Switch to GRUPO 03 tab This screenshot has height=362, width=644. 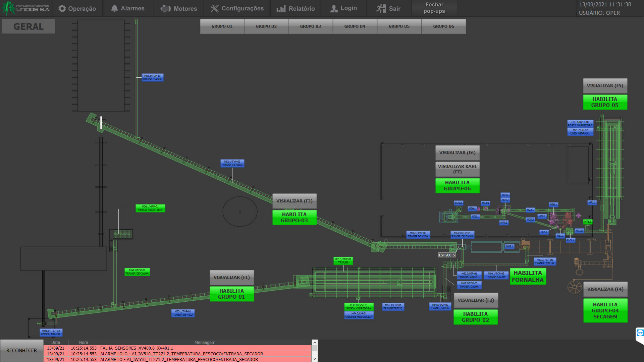(x=310, y=26)
